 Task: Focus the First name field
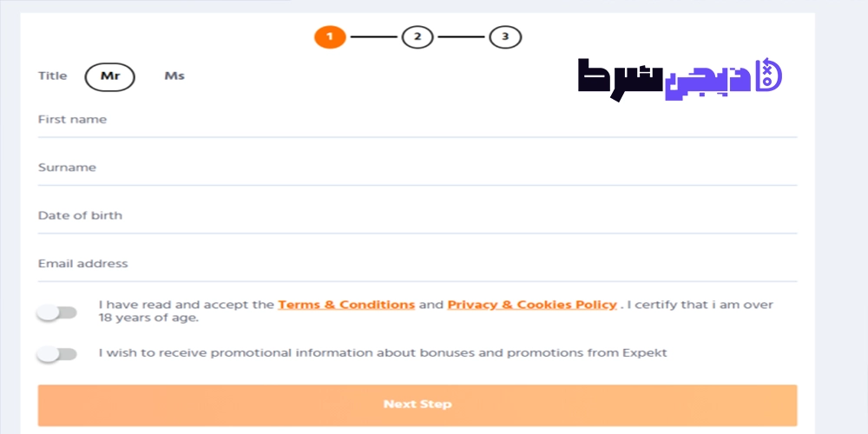point(418,122)
